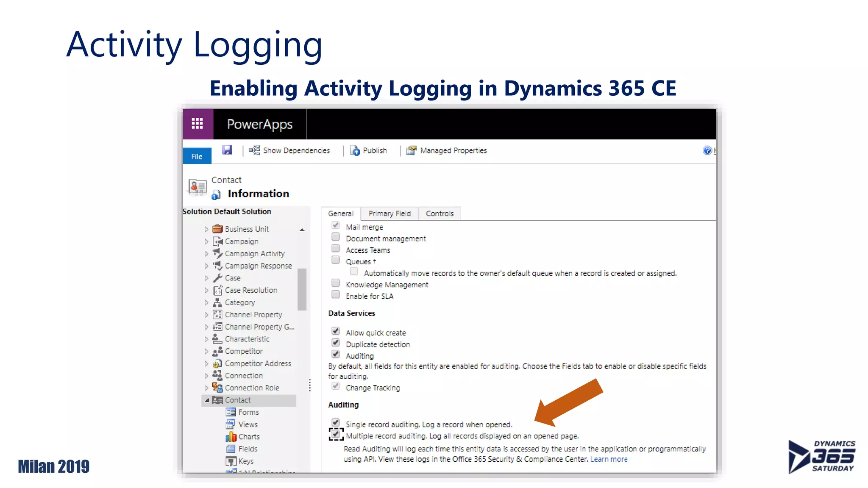Expand the Category tree node
This screenshot has width=868, height=488.
click(206, 302)
